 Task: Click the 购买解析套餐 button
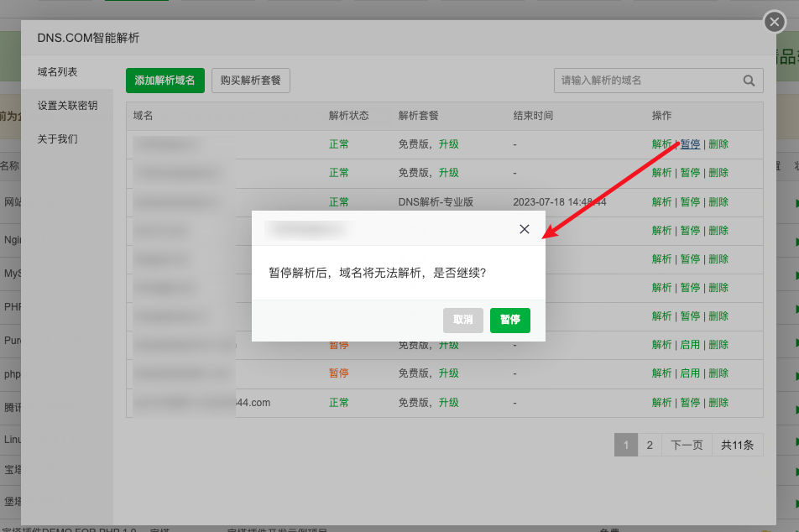251,81
